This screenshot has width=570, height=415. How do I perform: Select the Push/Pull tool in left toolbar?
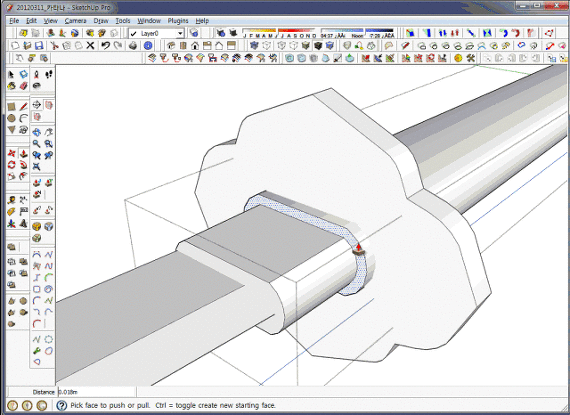pyautogui.click(x=24, y=154)
